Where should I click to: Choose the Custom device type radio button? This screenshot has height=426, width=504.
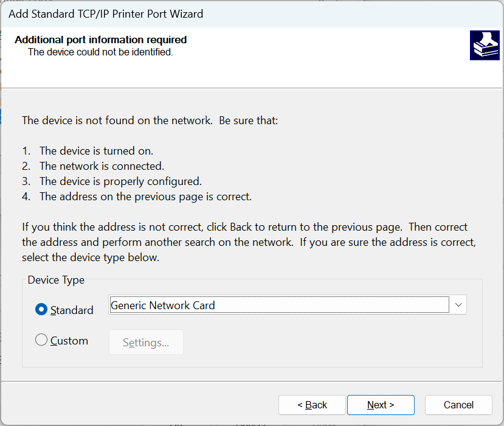[x=41, y=340]
